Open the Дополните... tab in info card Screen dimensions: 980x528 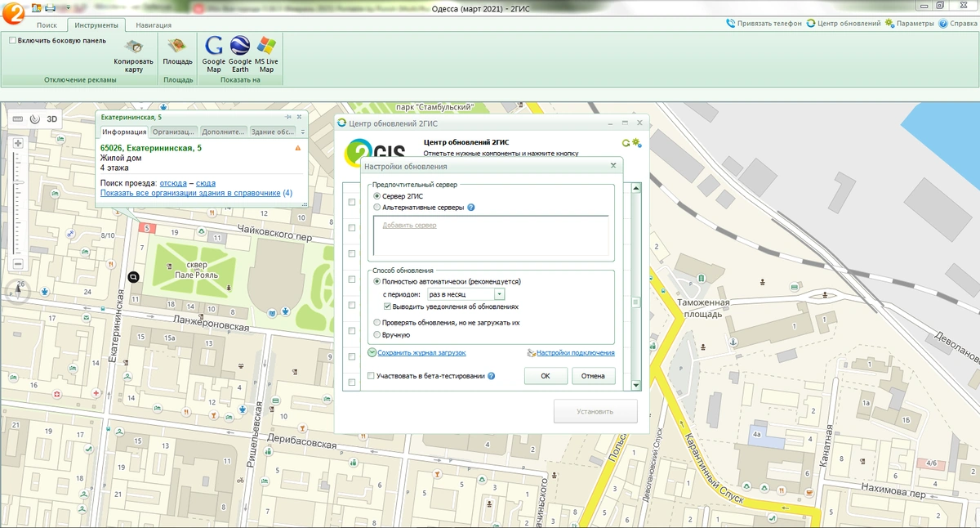point(224,132)
